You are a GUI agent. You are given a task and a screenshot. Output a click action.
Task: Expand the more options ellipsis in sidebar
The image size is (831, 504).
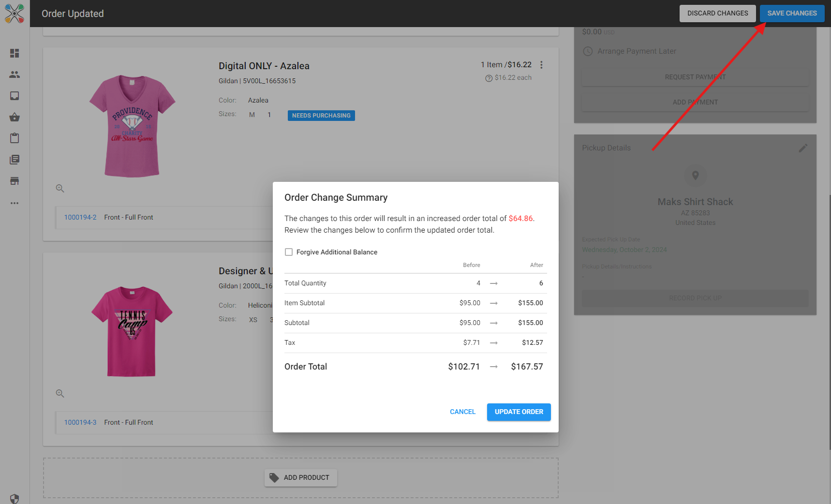pos(15,203)
